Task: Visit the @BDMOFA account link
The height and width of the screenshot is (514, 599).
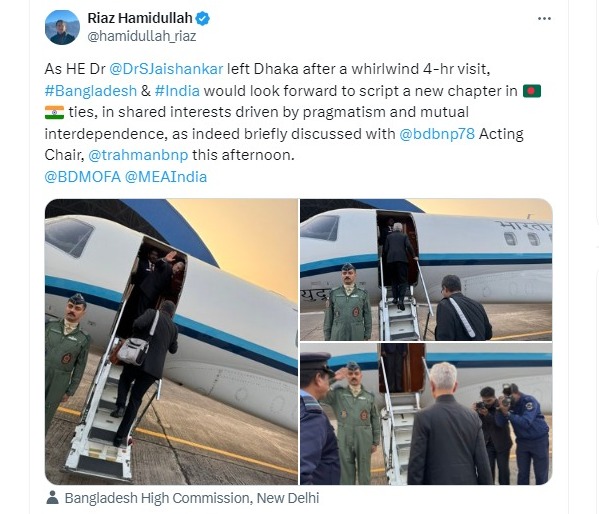Action: [83, 177]
